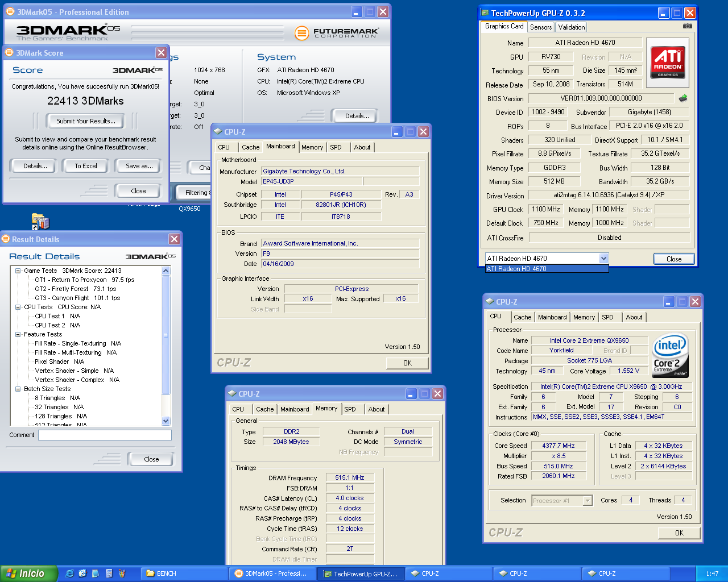This screenshot has height=582, width=728.
Task: Click the GPU-Z BIOS Version field
Action: (x=601, y=98)
